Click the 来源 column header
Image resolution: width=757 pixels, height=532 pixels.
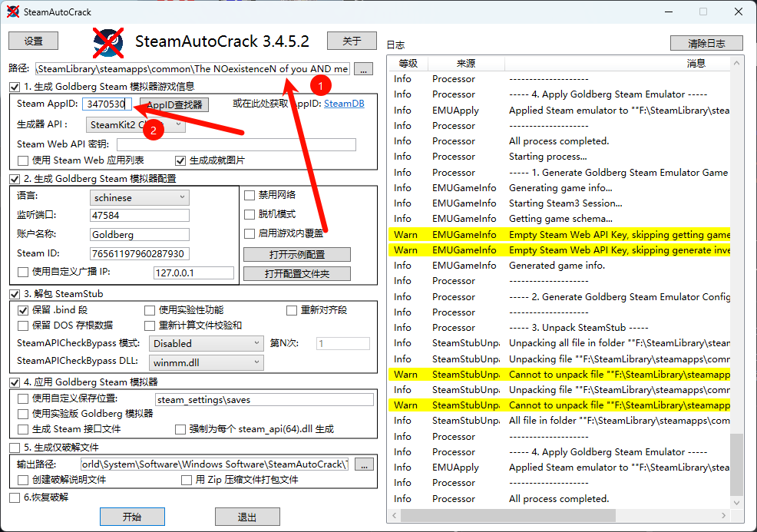pyautogui.click(x=465, y=64)
